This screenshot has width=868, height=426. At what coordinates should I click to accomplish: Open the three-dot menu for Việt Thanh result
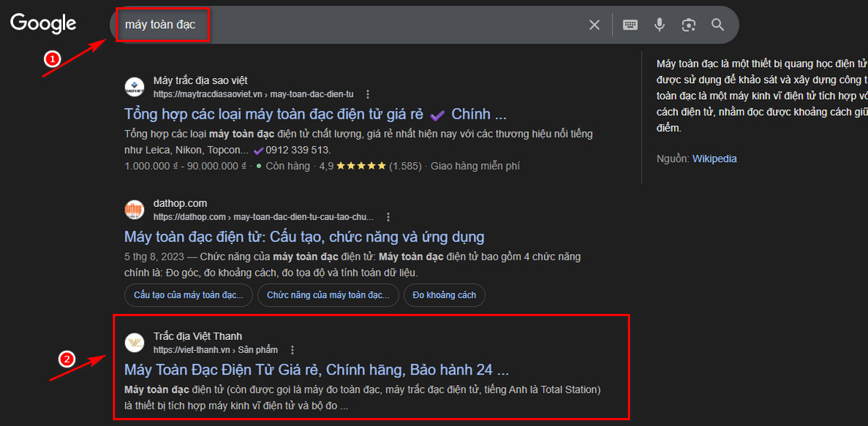click(x=292, y=349)
